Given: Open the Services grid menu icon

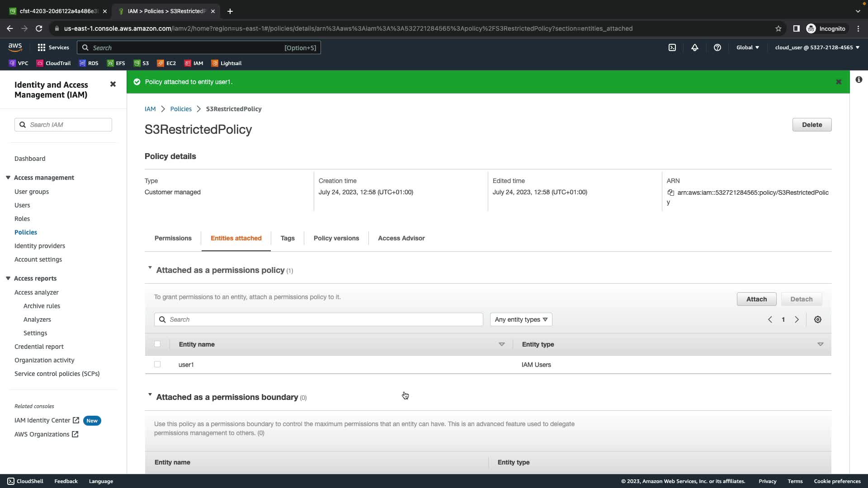Looking at the screenshot, I should (42, 47).
